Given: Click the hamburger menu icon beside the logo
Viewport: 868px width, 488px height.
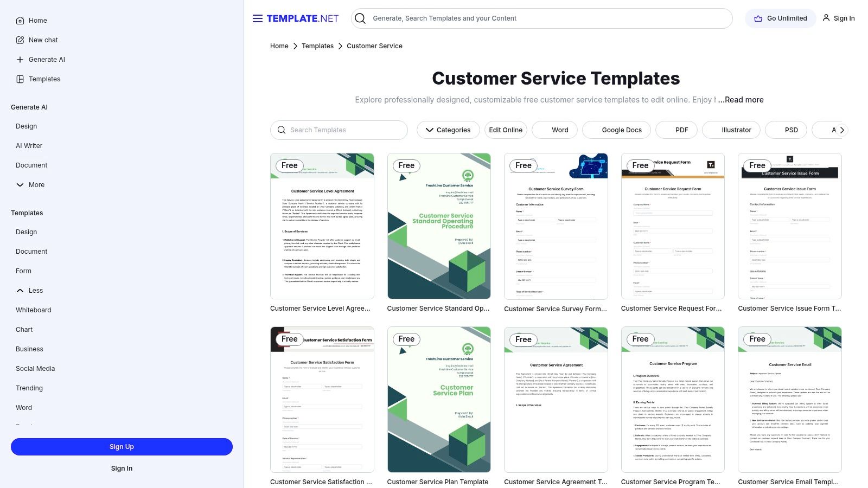Looking at the screenshot, I should click(257, 18).
